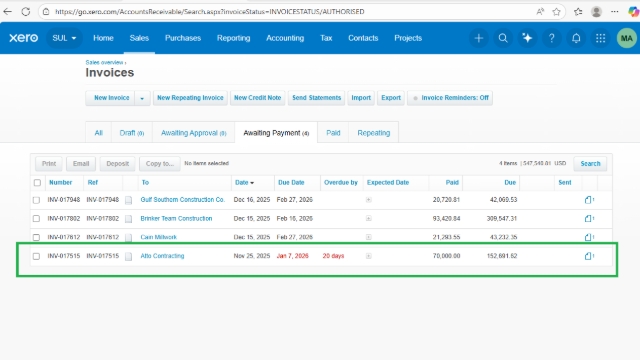Open the Sales menu

(x=139, y=38)
